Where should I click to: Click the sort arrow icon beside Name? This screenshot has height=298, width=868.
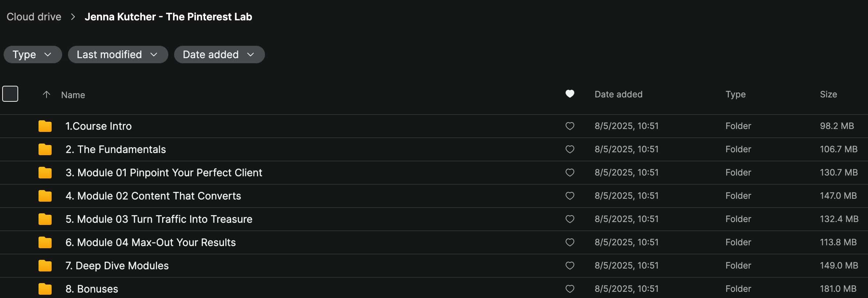coord(46,94)
